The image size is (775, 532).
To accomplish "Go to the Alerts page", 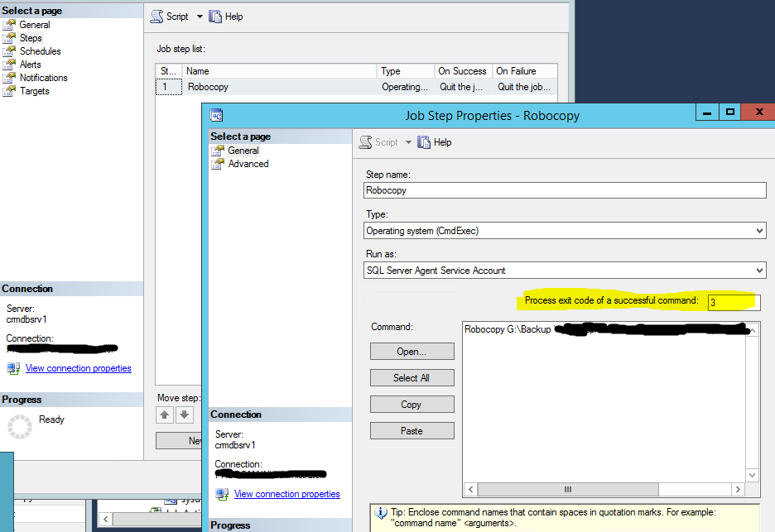I will tap(30, 65).
